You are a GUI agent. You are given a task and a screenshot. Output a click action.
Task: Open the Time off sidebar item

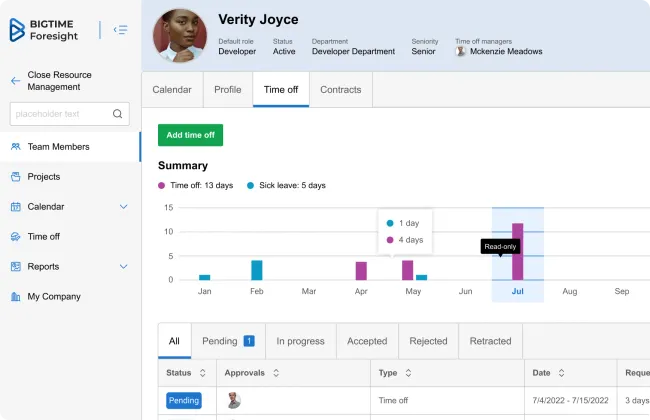[x=43, y=237]
